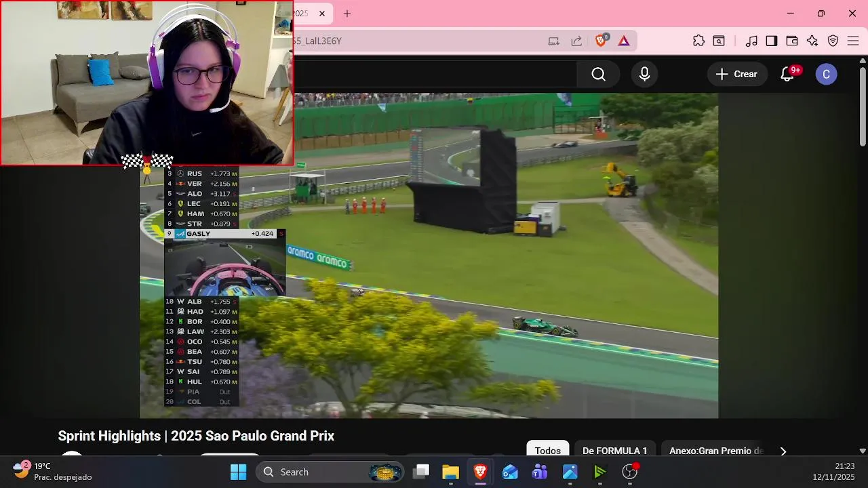This screenshot has height=488, width=868.
Task: Open the Brave Shields lion icon
Action: click(601, 41)
